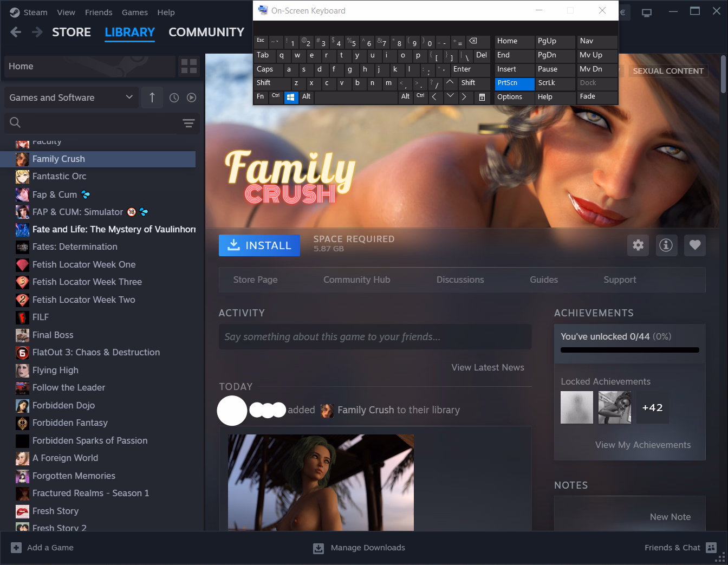The width and height of the screenshot is (728, 565).
Task: Click the down arrow key on On-Screen Keyboard
Action: [450, 97]
